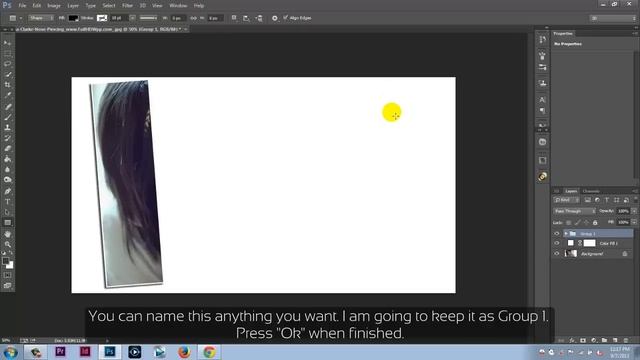Viewport: 640px width, 360px height.
Task: Open Chrome from the taskbar
Action: [x=209, y=352]
